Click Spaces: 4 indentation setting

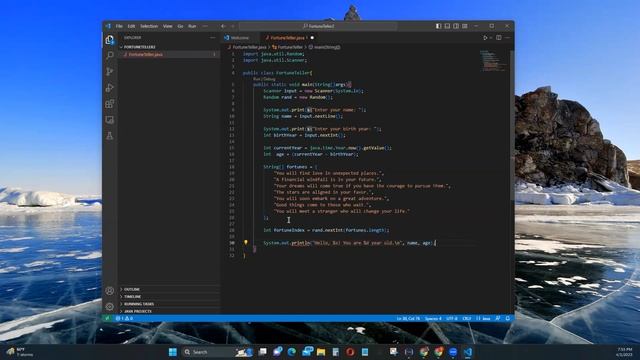[x=433, y=318]
